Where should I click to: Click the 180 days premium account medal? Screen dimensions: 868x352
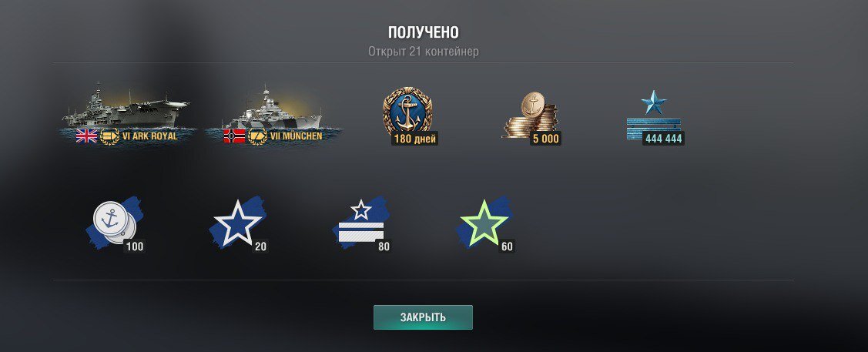click(x=408, y=116)
